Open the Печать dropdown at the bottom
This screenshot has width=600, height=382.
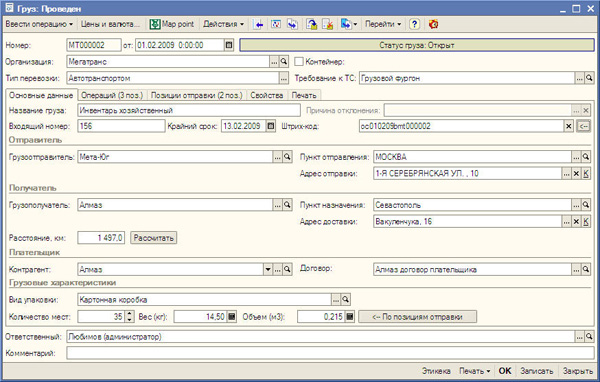point(474,371)
